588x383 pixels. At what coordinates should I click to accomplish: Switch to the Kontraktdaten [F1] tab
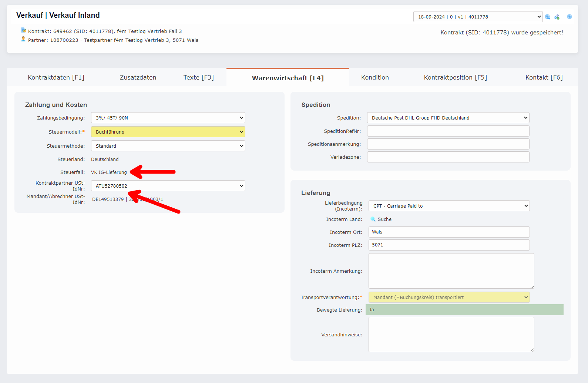tap(56, 77)
